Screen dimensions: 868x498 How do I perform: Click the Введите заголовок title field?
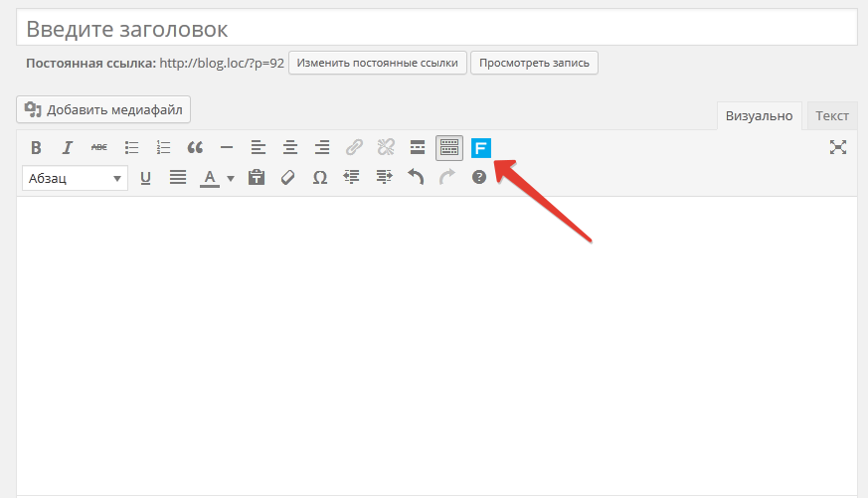(436, 28)
